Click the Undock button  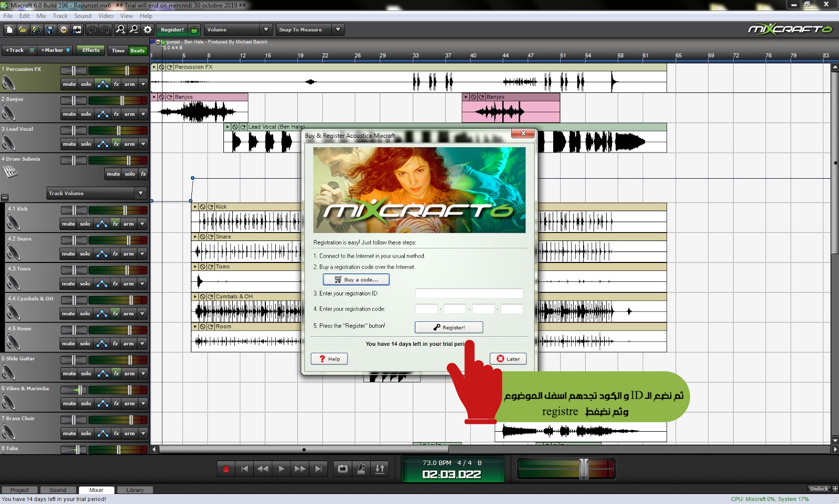pyautogui.click(x=819, y=489)
